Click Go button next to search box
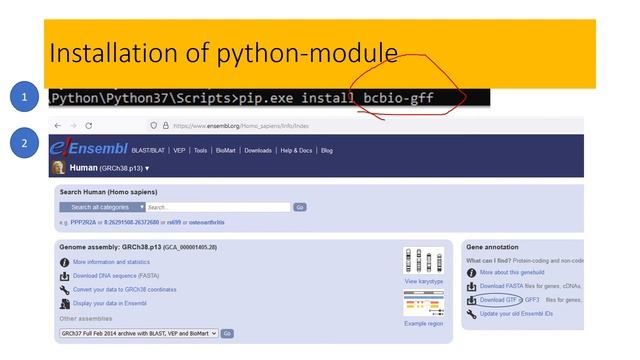The width and height of the screenshot is (640, 360). tap(300, 207)
